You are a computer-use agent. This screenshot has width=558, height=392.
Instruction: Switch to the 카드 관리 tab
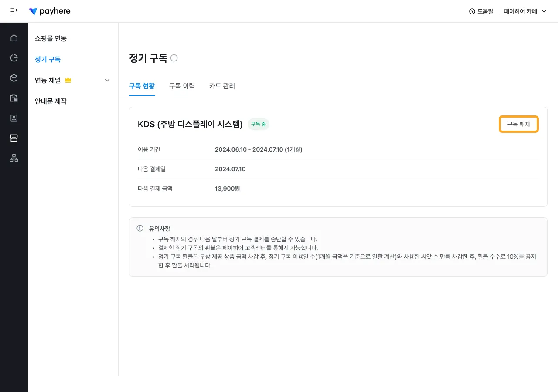pyautogui.click(x=222, y=86)
